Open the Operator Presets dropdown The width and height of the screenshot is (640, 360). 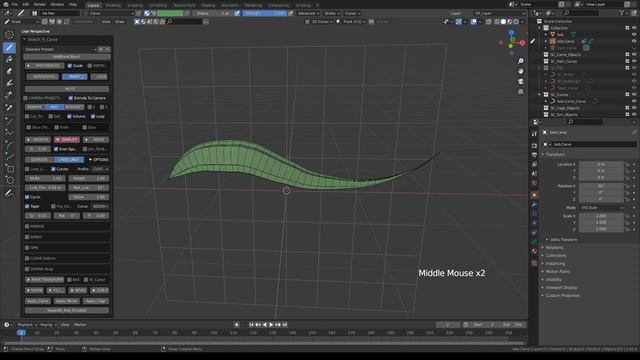(x=60, y=49)
